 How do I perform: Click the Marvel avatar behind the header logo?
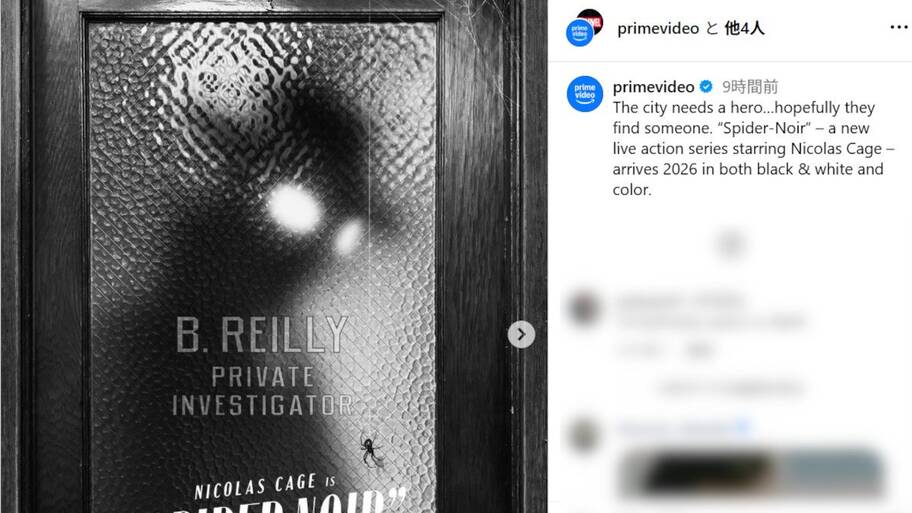click(x=592, y=21)
